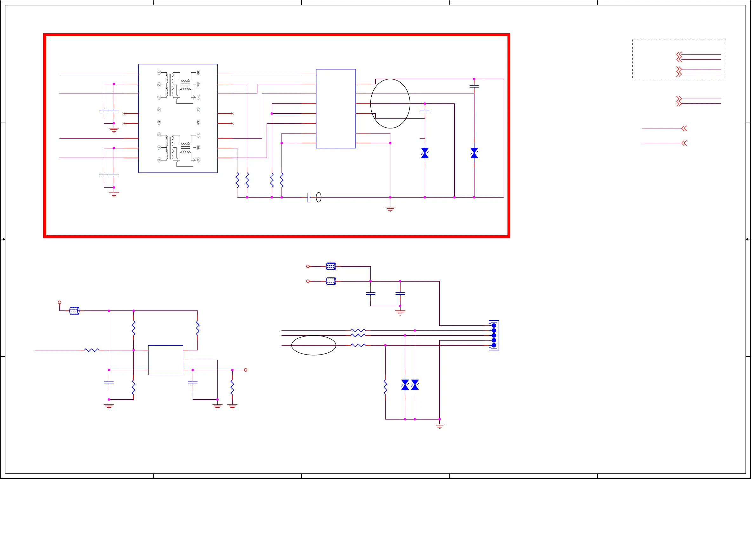This screenshot has width=756, height=534.
Task: Click the output test point circle by small IC
Action: 246,370
